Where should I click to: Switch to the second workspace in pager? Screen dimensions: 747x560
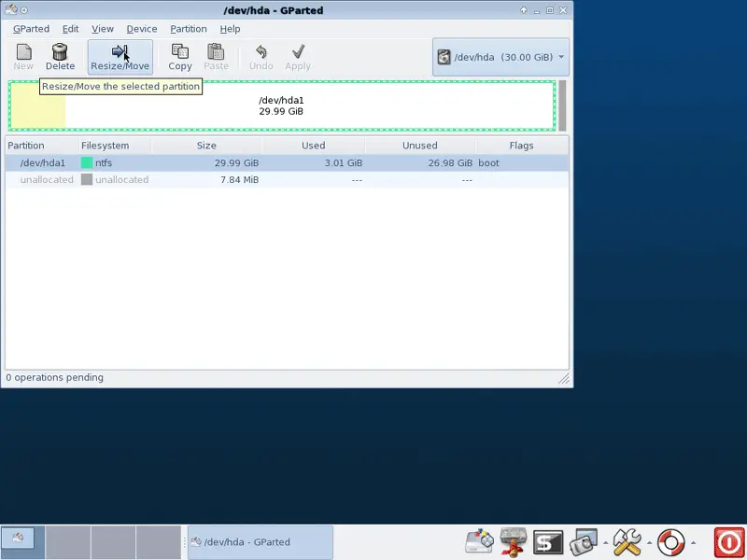coord(68,542)
